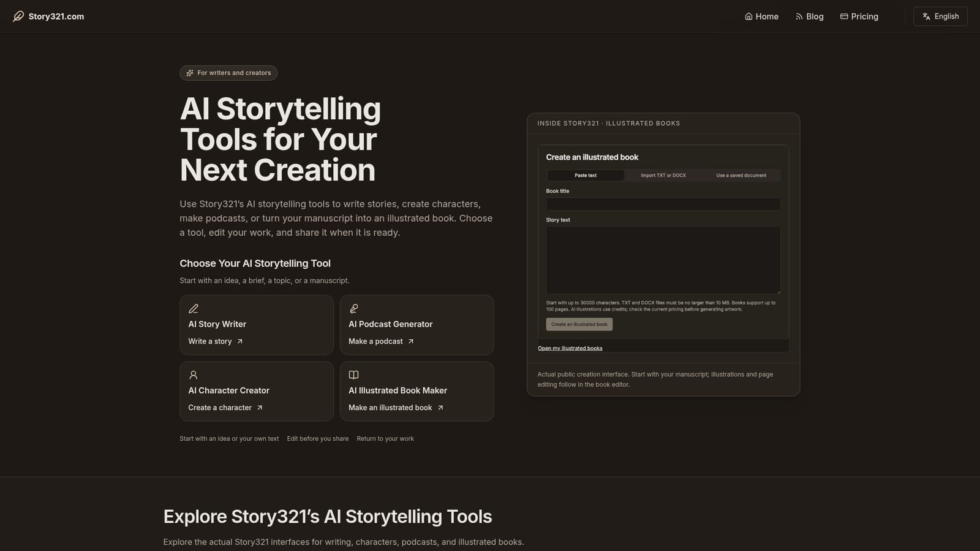This screenshot has height=551, width=980.
Task: Open the Blog page
Action: click(809, 17)
